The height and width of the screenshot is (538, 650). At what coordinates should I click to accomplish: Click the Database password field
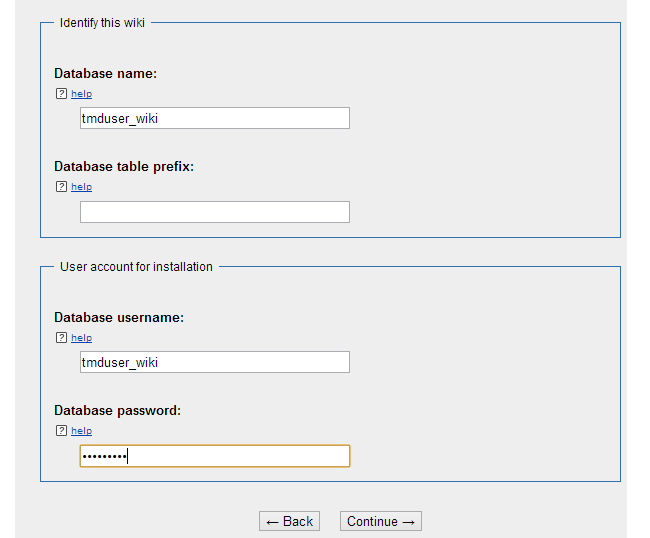tap(215, 456)
